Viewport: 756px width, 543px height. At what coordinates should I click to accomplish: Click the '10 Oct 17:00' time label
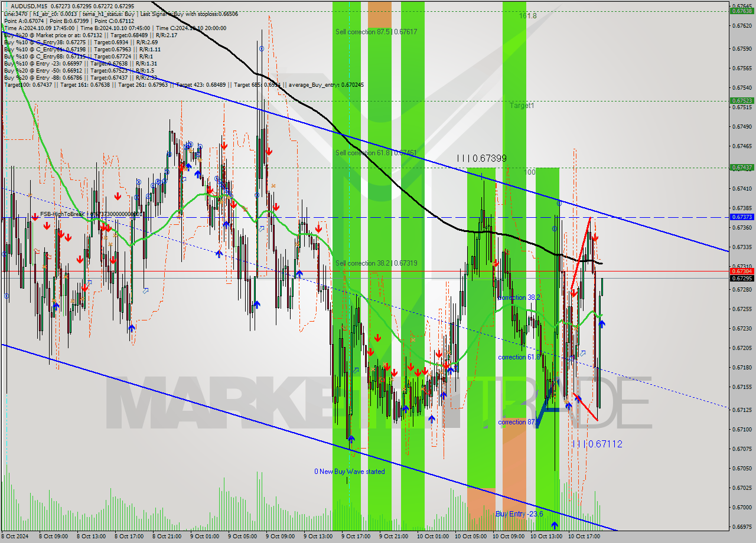tap(583, 537)
